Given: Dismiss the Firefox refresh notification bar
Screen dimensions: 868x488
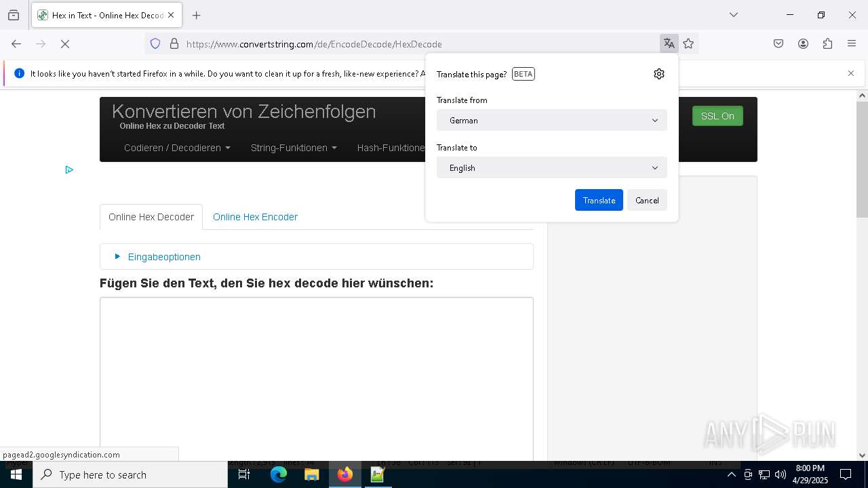Looking at the screenshot, I should tap(851, 73).
